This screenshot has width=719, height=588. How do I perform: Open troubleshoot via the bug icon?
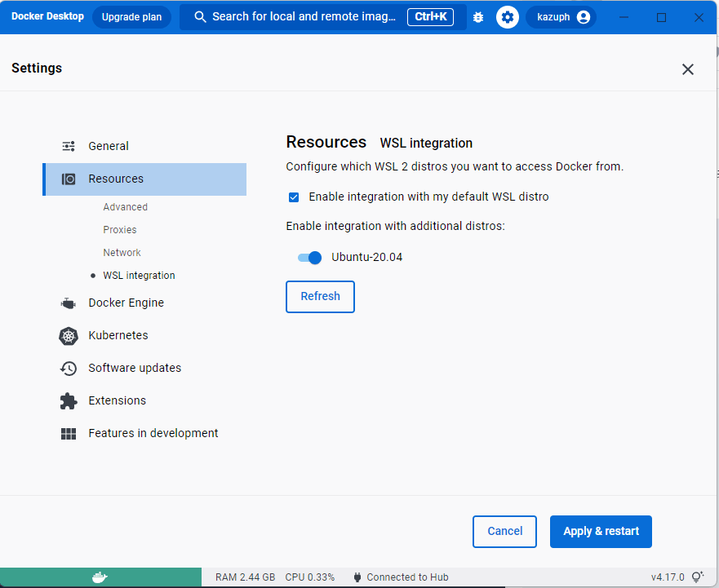478,17
